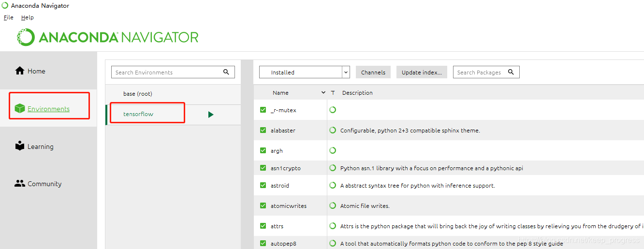Click the status circle icon for autopep8

click(333, 243)
